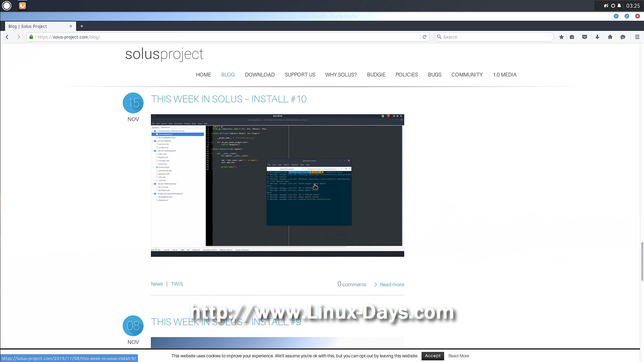Follow the Read more link for Install #10
Image resolution: width=644 pixels, height=362 pixels.
[392, 285]
